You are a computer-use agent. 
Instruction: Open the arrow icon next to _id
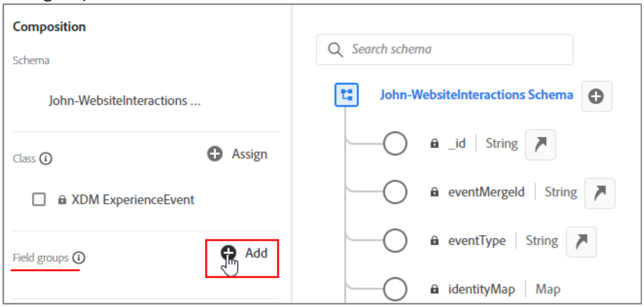pos(541,145)
